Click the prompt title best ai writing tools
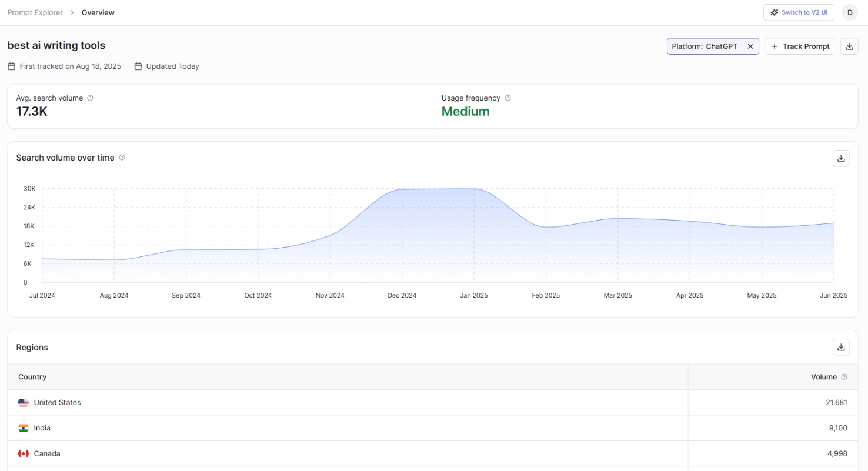The height and width of the screenshot is (471, 868). point(56,45)
